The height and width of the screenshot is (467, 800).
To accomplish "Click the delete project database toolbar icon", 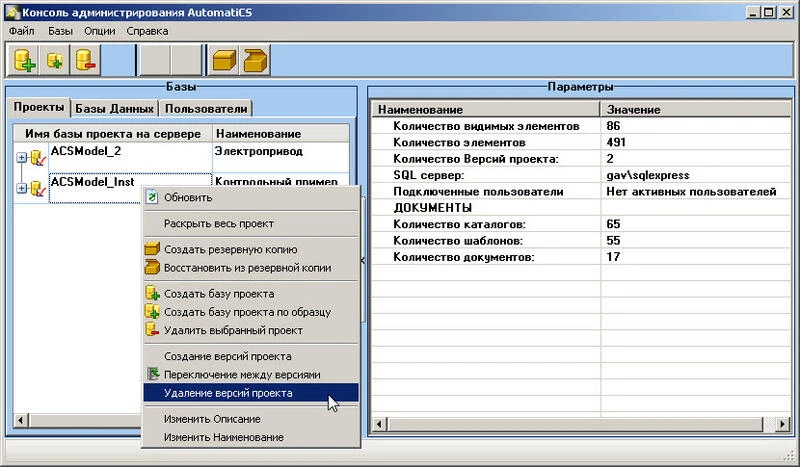I will point(85,60).
